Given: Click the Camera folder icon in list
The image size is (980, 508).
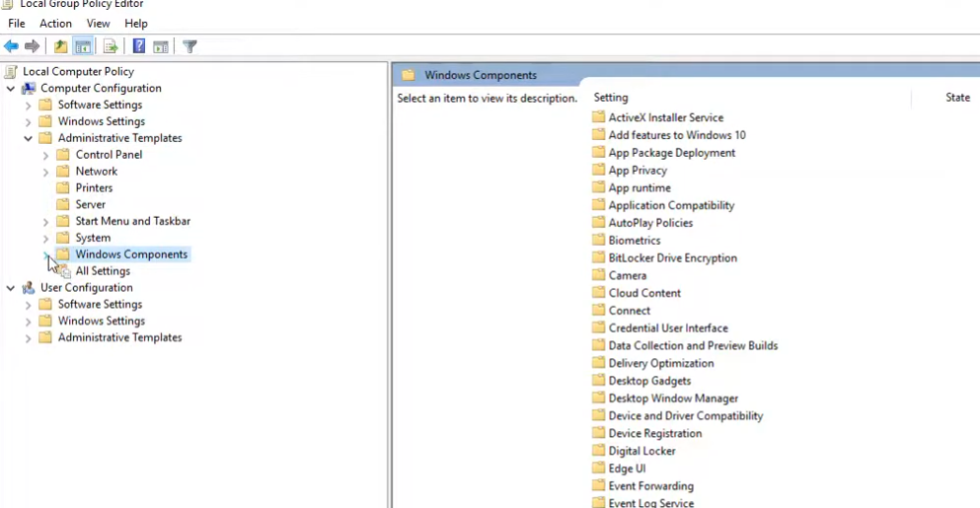Looking at the screenshot, I should pyautogui.click(x=599, y=275).
